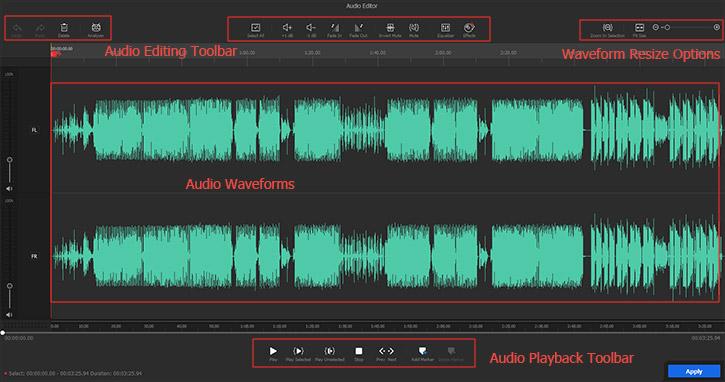Open the Equalizer
This screenshot has height=382, width=725.
(445, 28)
